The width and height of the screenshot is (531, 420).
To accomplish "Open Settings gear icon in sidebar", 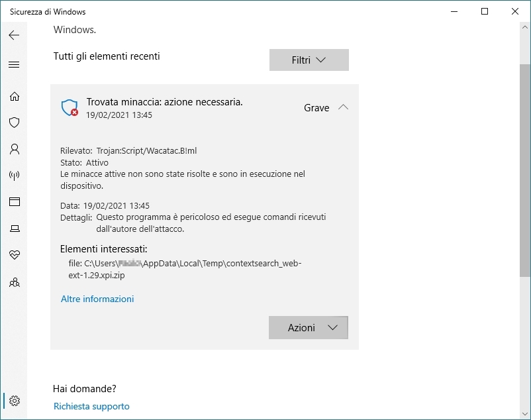I will 14,401.
